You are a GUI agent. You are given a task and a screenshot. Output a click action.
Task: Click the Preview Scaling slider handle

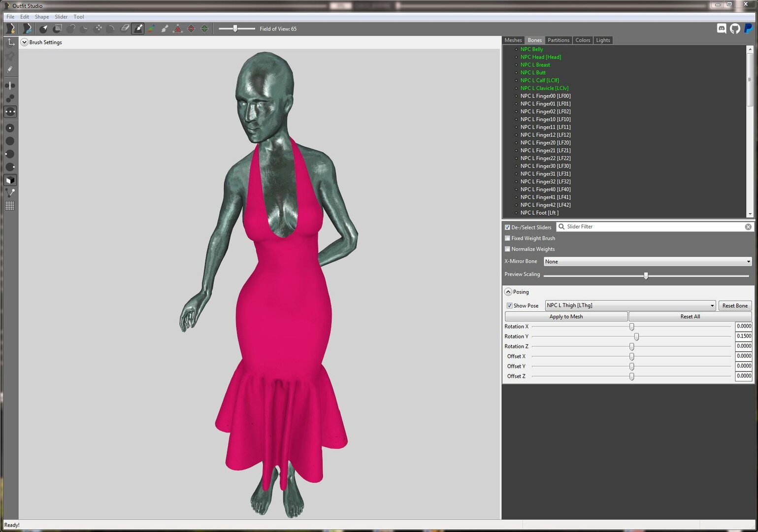(x=646, y=276)
